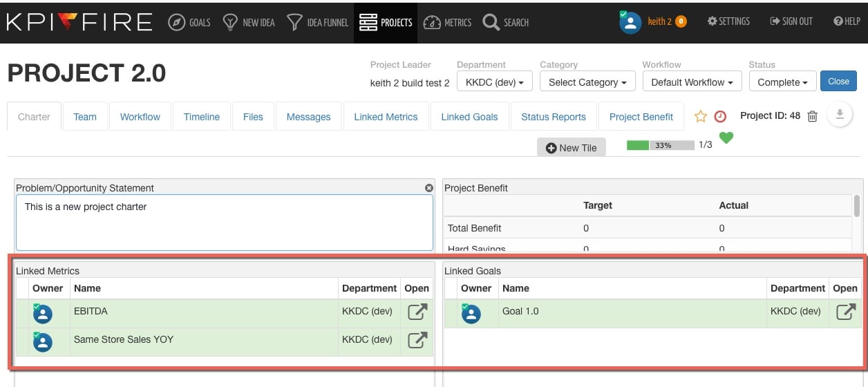Click the red clock icon
868x387 pixels.
pos(720,117)
